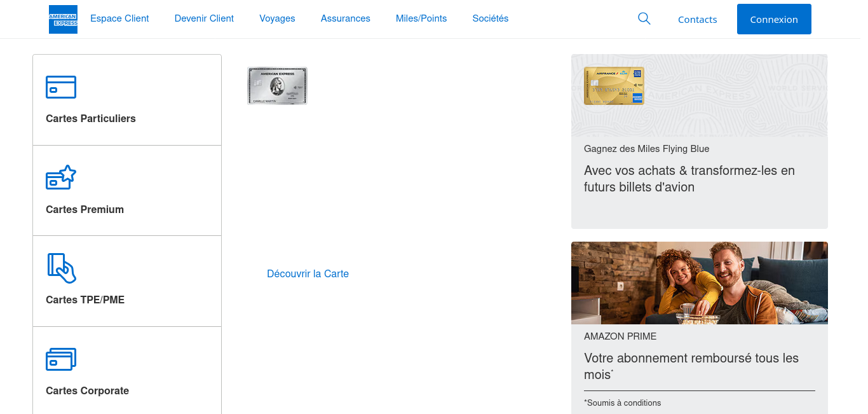
Task: Go to the Contacts page
Action: pyautogui.click(x=698, y=20)
